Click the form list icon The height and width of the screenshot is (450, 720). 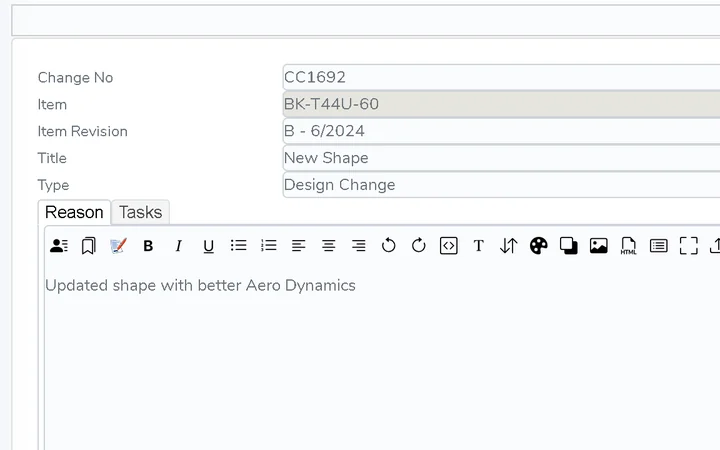click(658, 246)
